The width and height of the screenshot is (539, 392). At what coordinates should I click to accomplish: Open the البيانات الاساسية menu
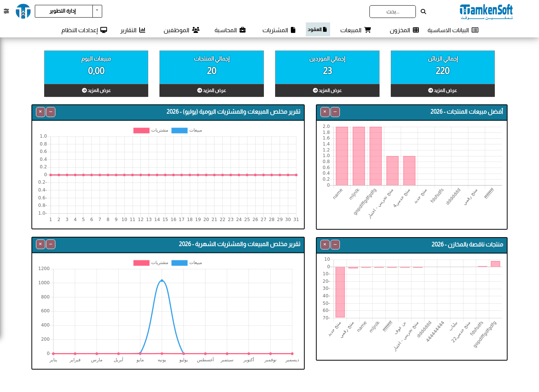coord(453,30)
